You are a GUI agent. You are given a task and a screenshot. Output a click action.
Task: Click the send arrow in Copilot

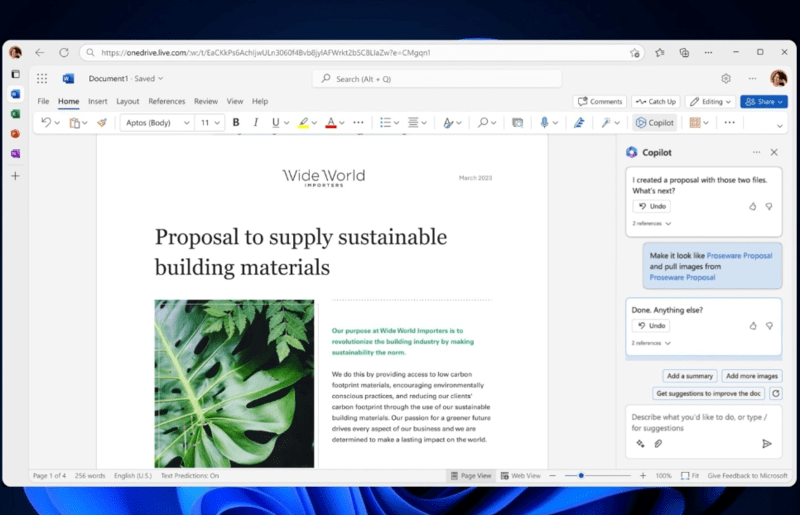[x=767, y=443]
